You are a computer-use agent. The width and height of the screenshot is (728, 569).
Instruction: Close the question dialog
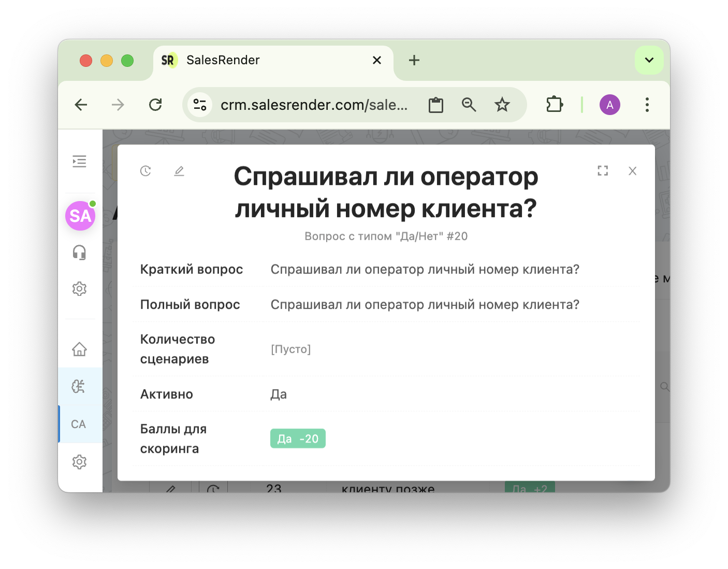tap(633, 171)
